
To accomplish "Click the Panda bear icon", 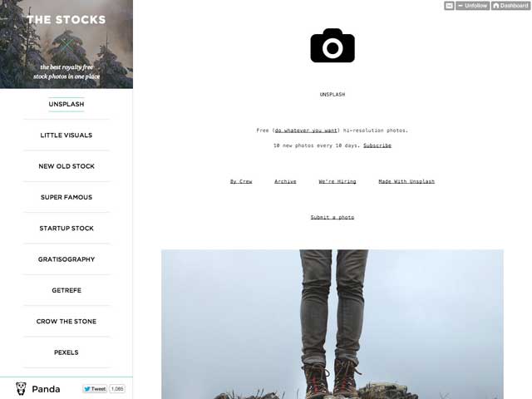I will click(21, 388).
